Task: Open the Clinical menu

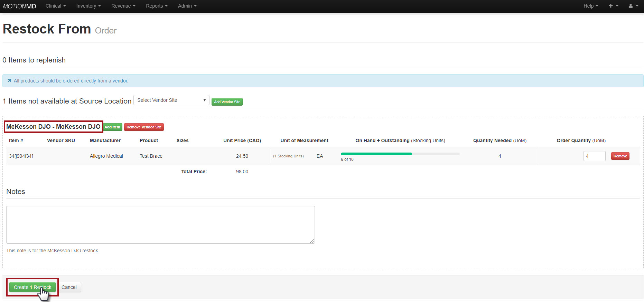Action: 55,6
